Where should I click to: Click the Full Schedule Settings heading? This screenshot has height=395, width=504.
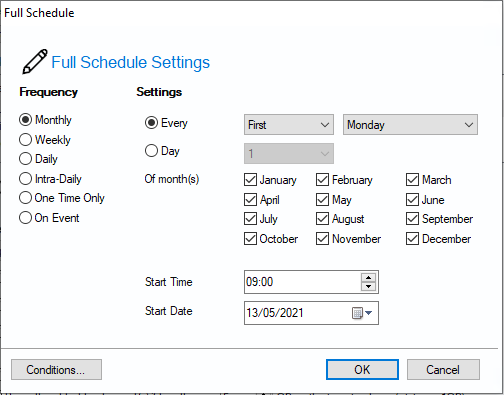click(x=131, y=62)
